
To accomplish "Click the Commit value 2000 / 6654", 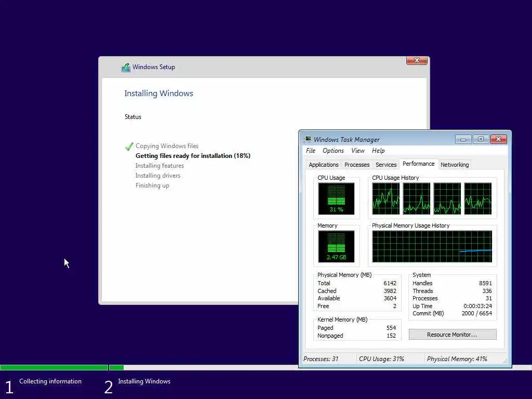I will tap(477, 313).
